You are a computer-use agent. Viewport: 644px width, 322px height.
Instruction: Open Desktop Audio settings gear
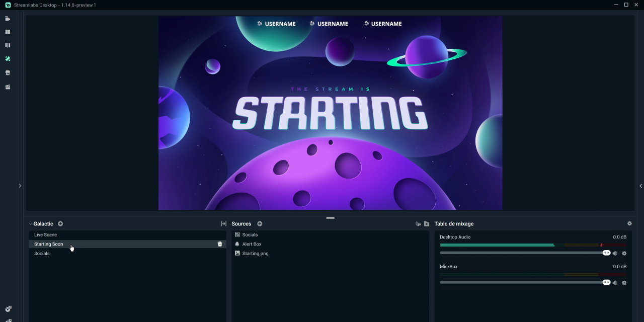(624, 254)
